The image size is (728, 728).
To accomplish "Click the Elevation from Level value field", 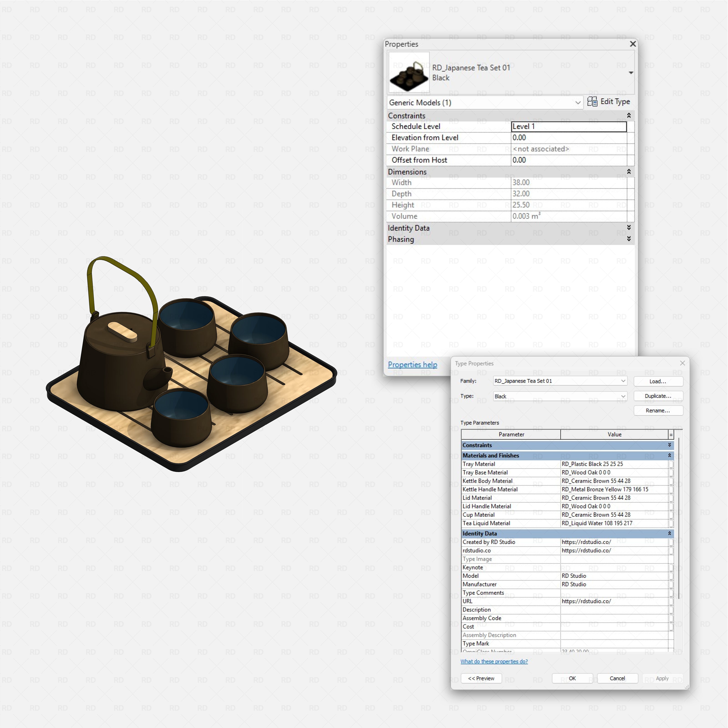I will point(569,138).
